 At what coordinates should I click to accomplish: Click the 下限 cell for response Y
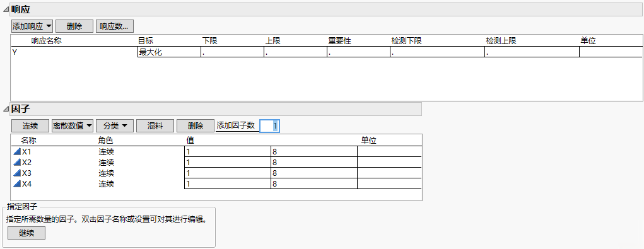coord(233,52)
